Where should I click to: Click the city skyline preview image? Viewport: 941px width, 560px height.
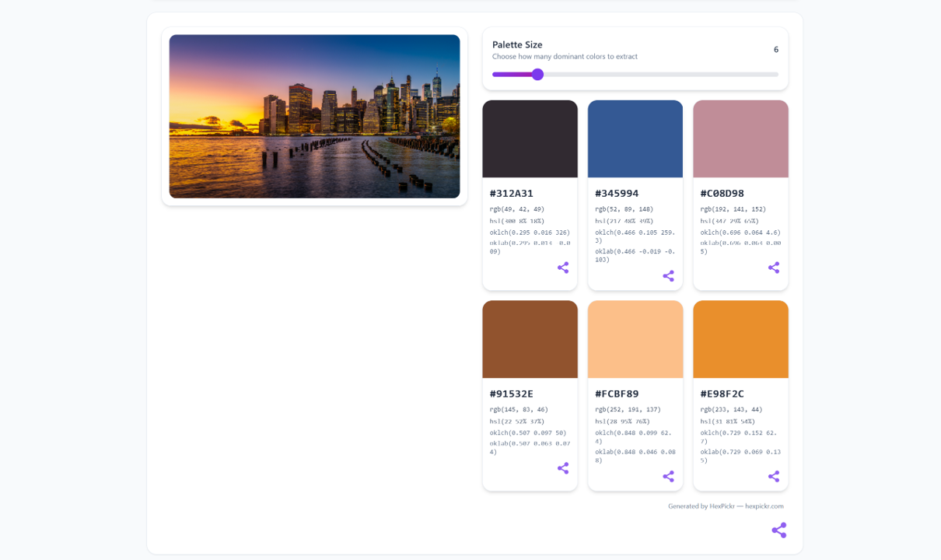(x=314, y=115)
